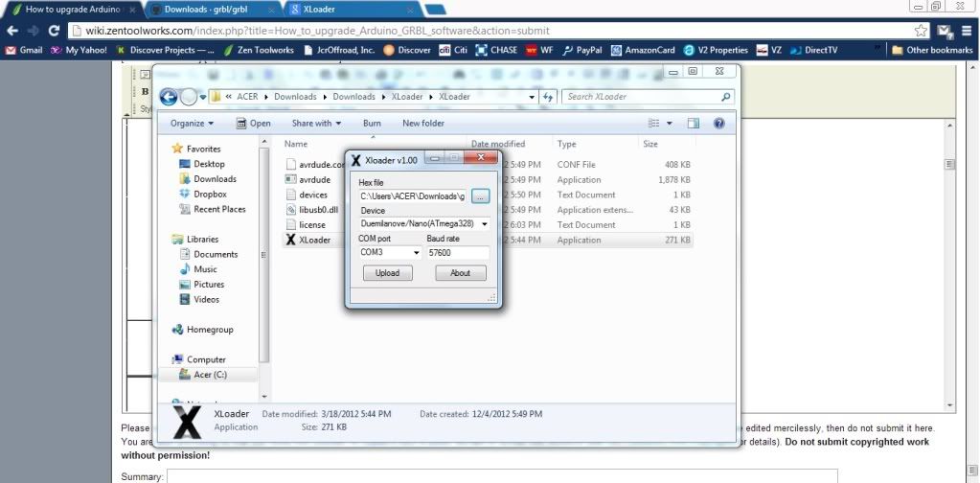Click New folder in Explorer toolbar
The image size is (980, 483).
(x=423, y=123)
